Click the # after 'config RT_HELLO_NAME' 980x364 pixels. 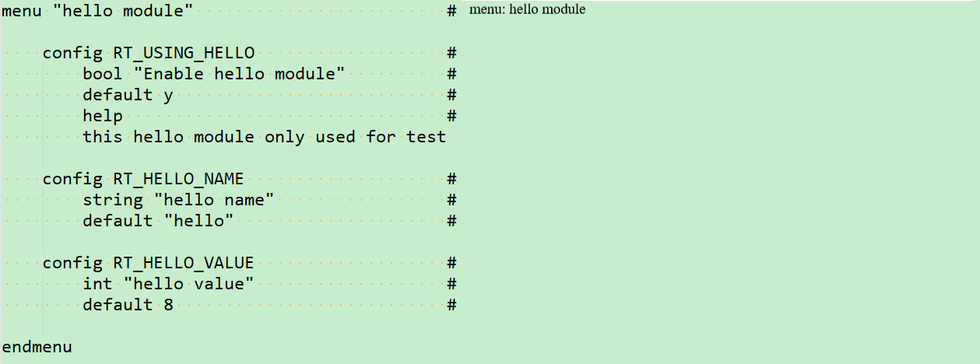coord(451,179)
